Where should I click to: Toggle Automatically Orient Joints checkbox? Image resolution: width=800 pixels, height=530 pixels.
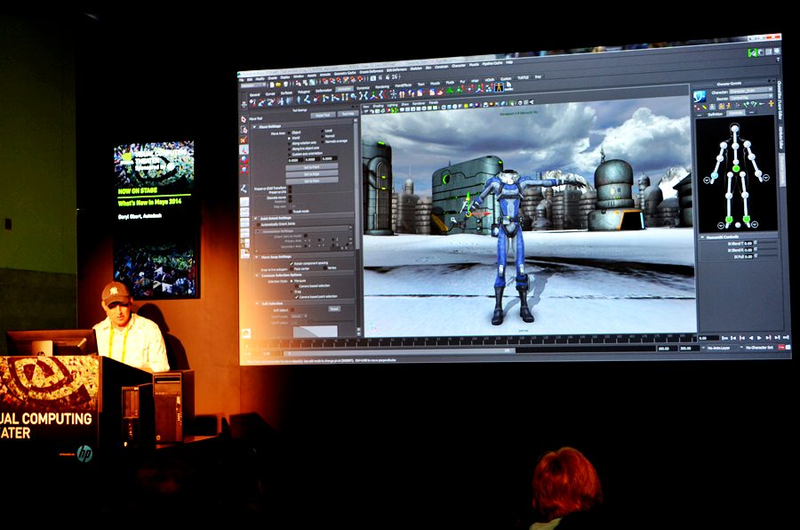258,224
